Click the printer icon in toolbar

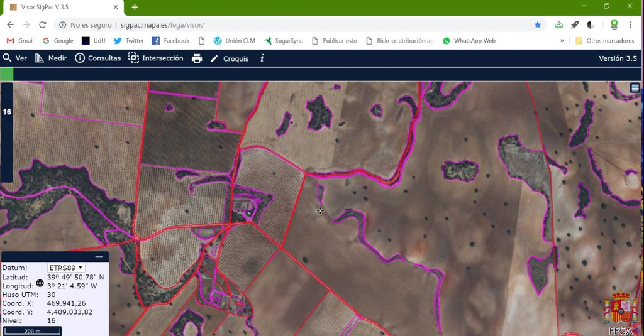pos(197,58)
